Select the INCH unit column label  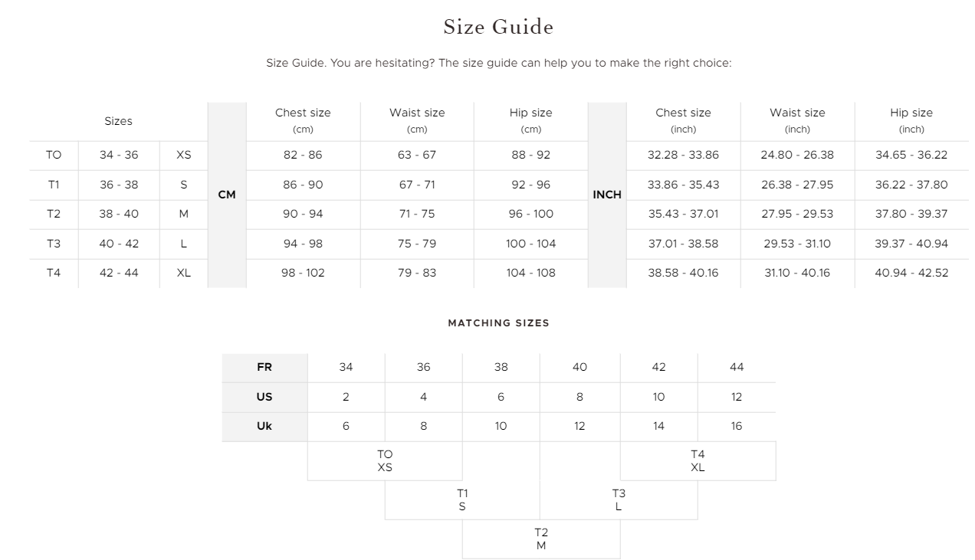tap(607, 195)
